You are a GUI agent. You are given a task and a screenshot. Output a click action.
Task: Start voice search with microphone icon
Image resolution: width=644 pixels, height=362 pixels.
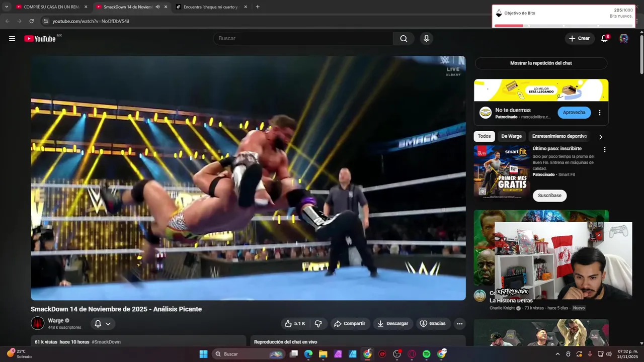pyautogui.click(x=426, y=39)
